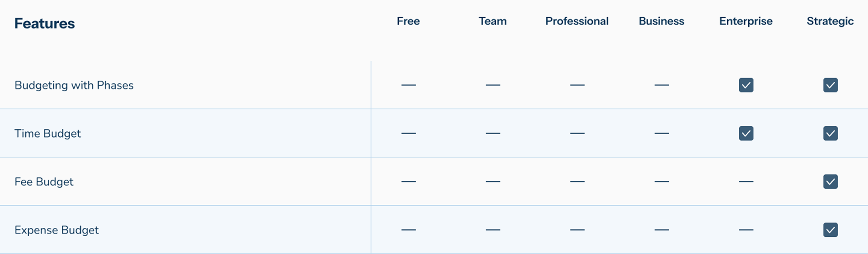Click Strategic checkmark for Fee Budget

pos(830,181)
